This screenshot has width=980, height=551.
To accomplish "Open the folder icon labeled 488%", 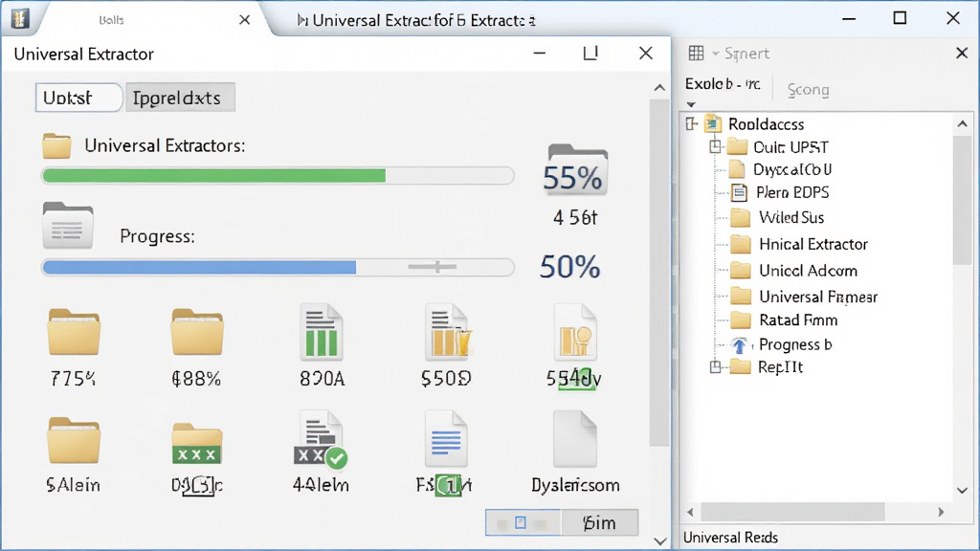I will tap(197, 332).
